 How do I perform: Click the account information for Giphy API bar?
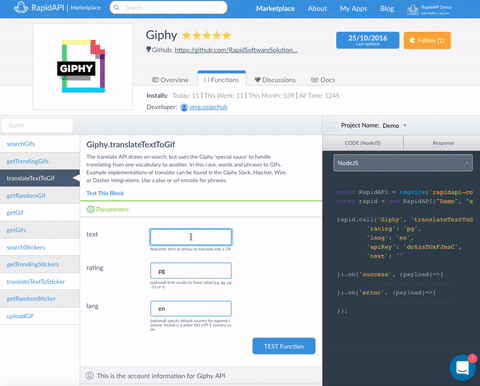(x=201, y=376)
